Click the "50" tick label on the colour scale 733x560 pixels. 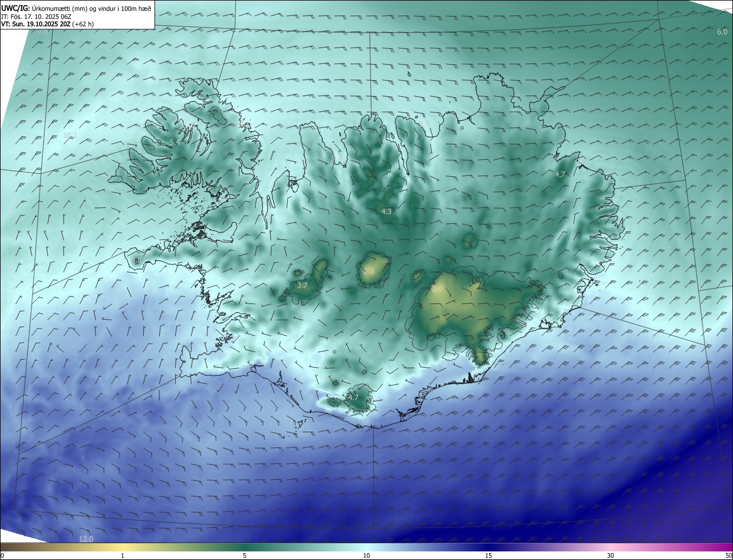tap(728, 555)
